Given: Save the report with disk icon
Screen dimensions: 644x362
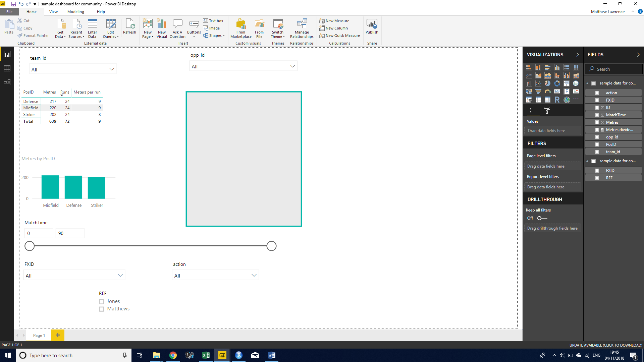Looking at the screenshot, I should [x=13, y=4].
